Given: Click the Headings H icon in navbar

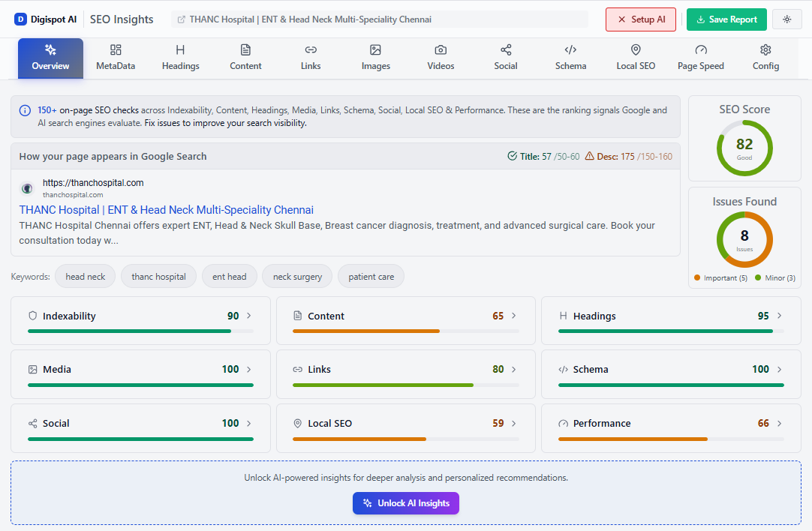Looking at the screenshot, I should tap(180, 50).
